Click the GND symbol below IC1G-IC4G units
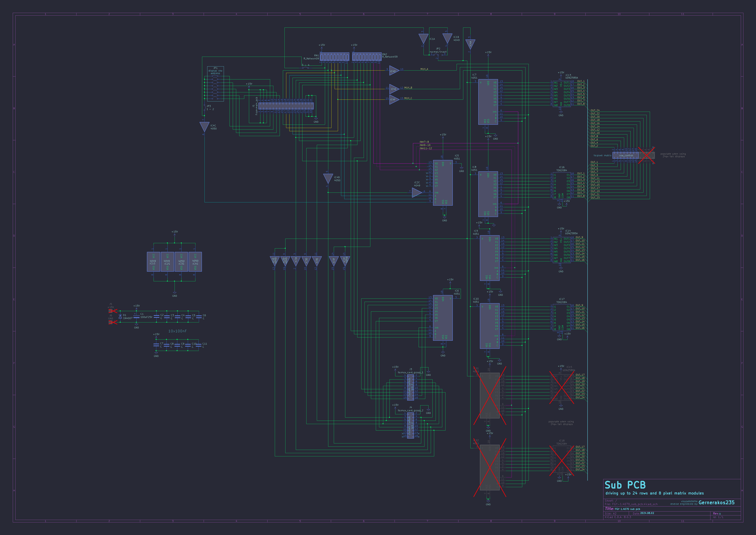Viewport: 756px width, 535px height. (175, 293)
